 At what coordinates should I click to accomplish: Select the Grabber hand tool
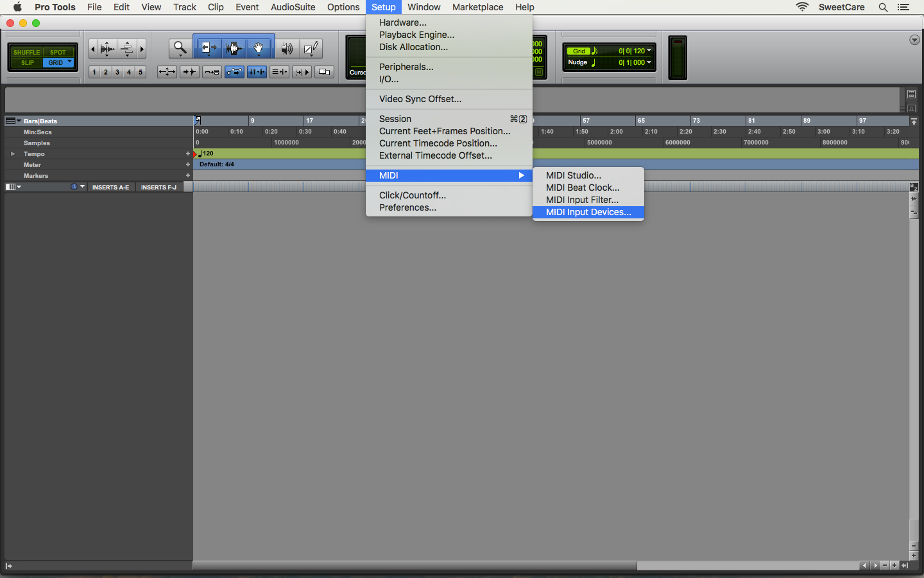pos(259,48)
